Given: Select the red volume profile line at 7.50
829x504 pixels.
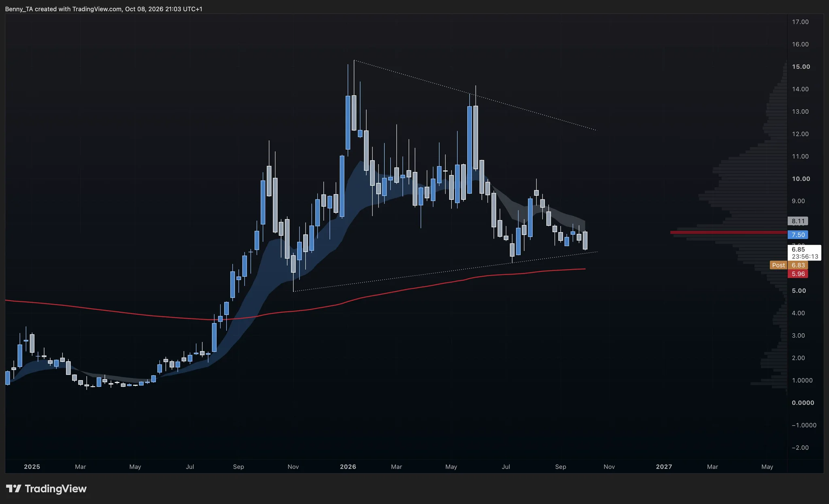Looking at the screenshot, I should point(729,232).
